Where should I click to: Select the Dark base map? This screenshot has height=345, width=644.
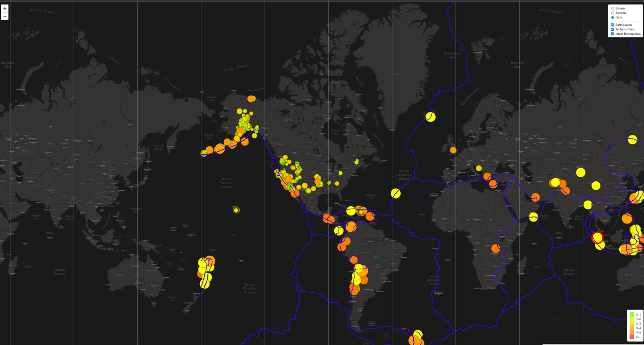click(x=613, y=17)
